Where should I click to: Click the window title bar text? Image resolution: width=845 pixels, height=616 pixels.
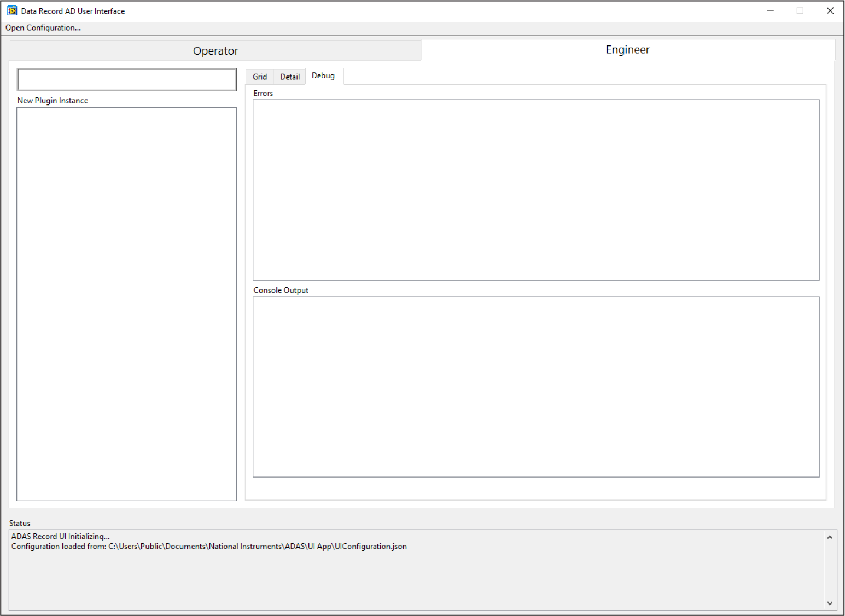(x=73, y=11)
